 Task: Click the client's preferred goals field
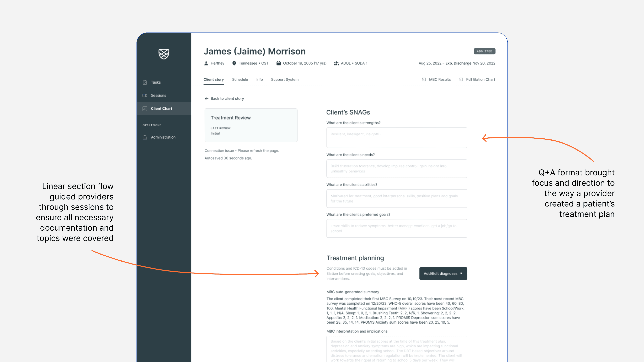pos(396,228)
